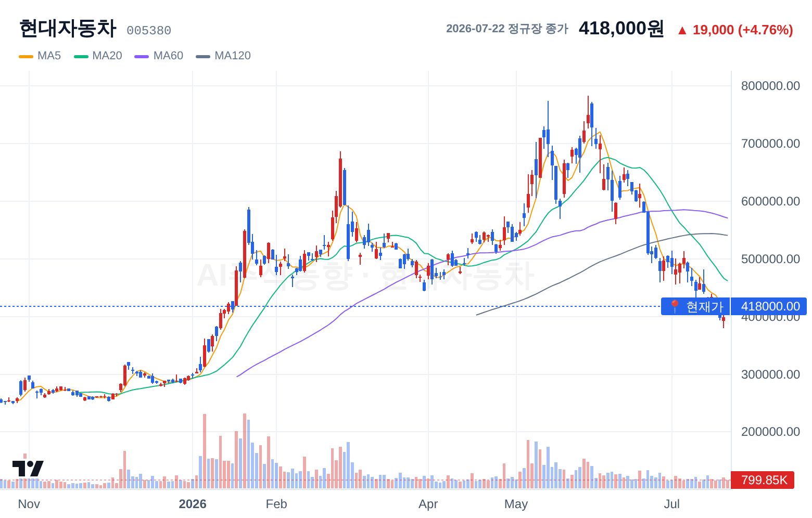Select the 2026 label on time axis

(193, 504)
